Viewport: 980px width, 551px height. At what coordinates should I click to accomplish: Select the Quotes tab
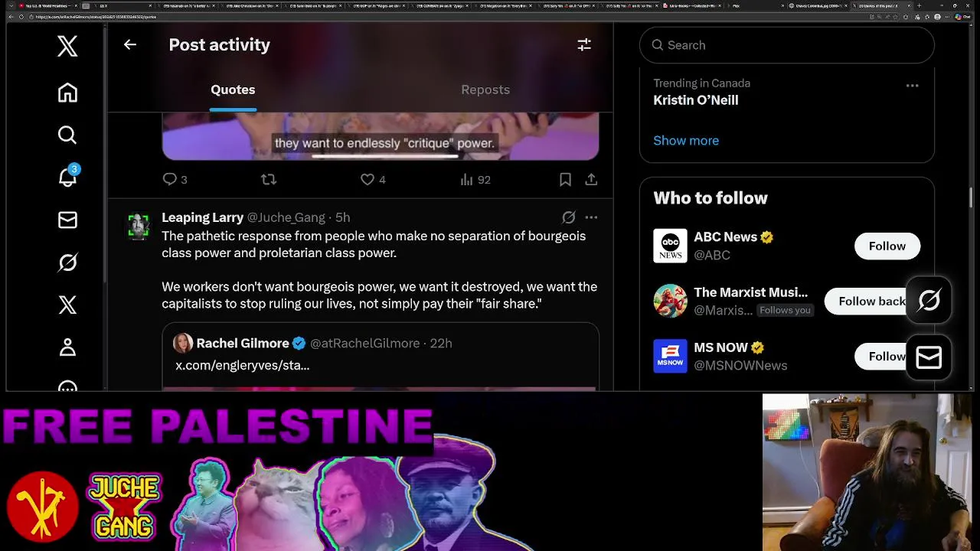click(x=233, y=90)
